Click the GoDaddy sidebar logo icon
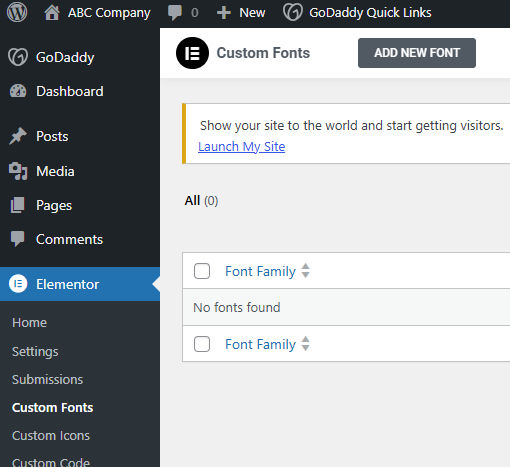The width and height of the screenshot is (510, 467). point(18,57)
